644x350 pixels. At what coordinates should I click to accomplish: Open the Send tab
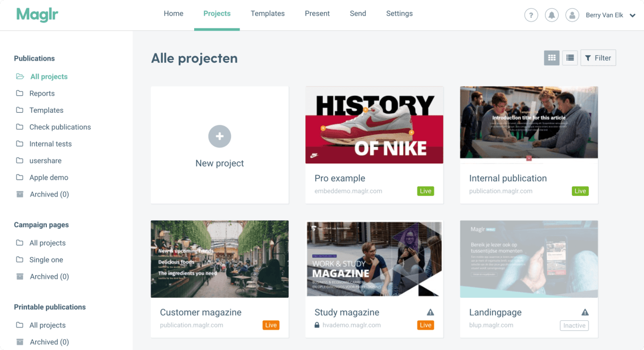coord(357,14)
